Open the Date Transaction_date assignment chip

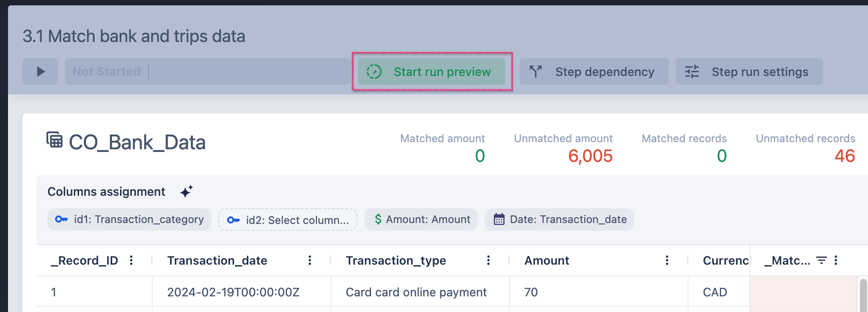[x=559, y=219]
